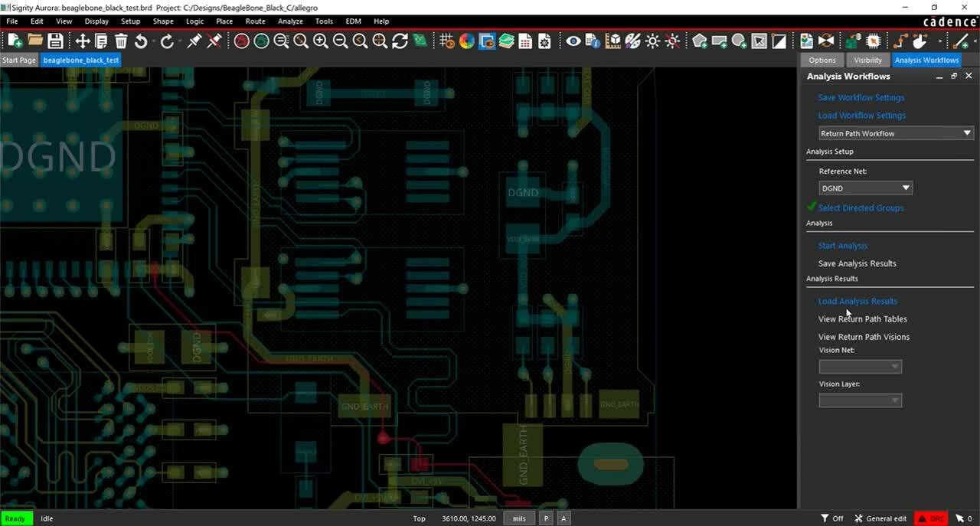Open the Reference Net DGND dropdown
Image resolution: width=980 pixels, height=526 pixels.
coord(865,188)
